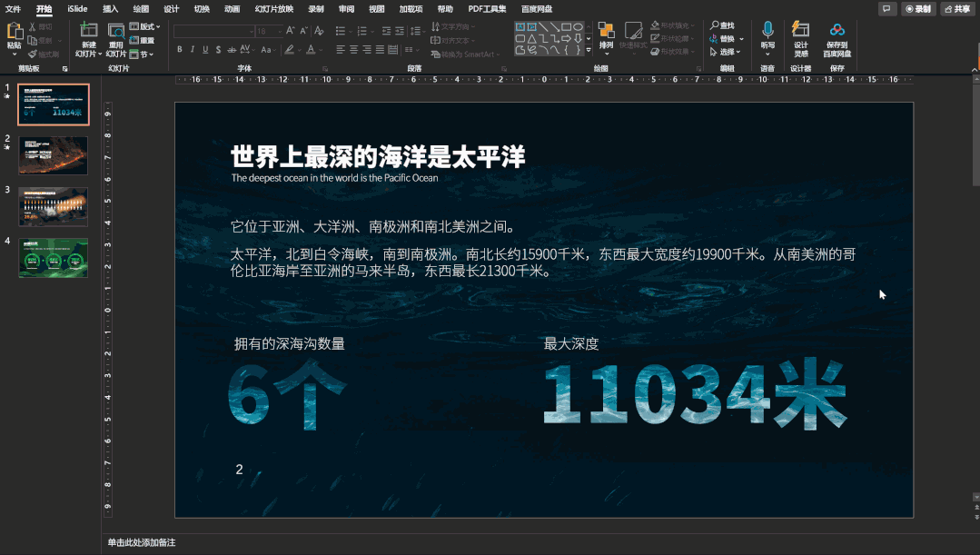Open the font size dropdown

click(x=279, y=31)
